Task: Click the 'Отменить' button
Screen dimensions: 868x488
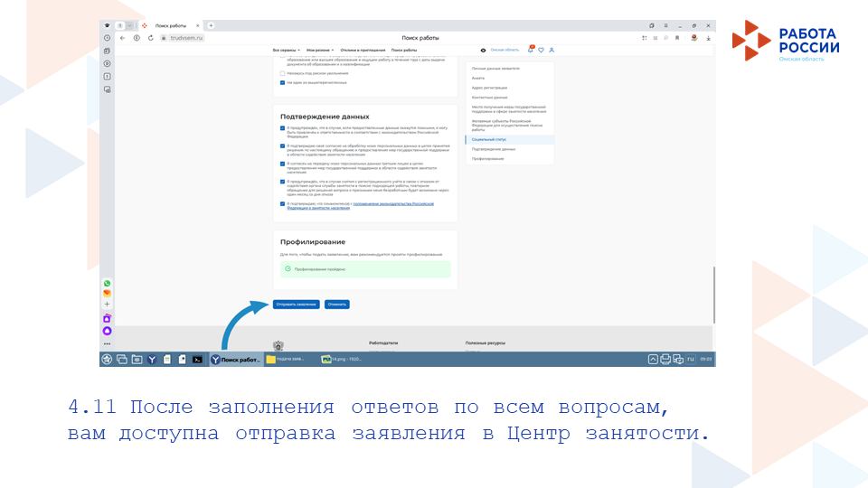Action: click(x=336, y=305)
